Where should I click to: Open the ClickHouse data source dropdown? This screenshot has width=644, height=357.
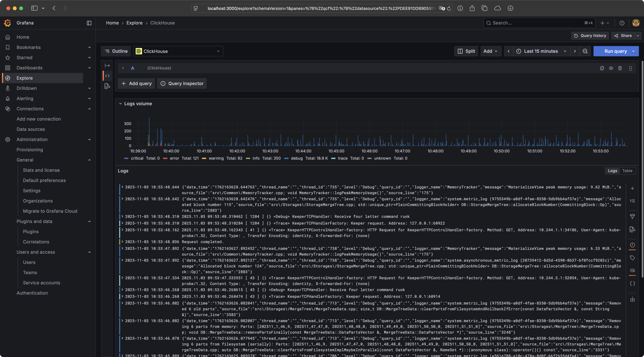[x=178, y=51]
